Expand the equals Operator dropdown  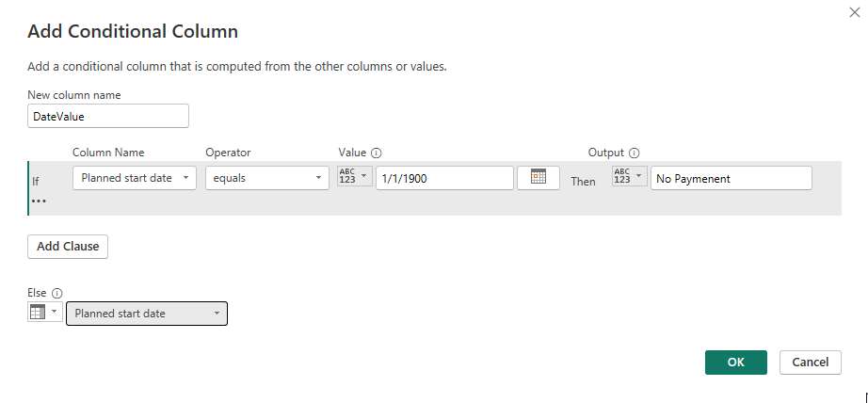pyautogui.click(x=266, y=178)
